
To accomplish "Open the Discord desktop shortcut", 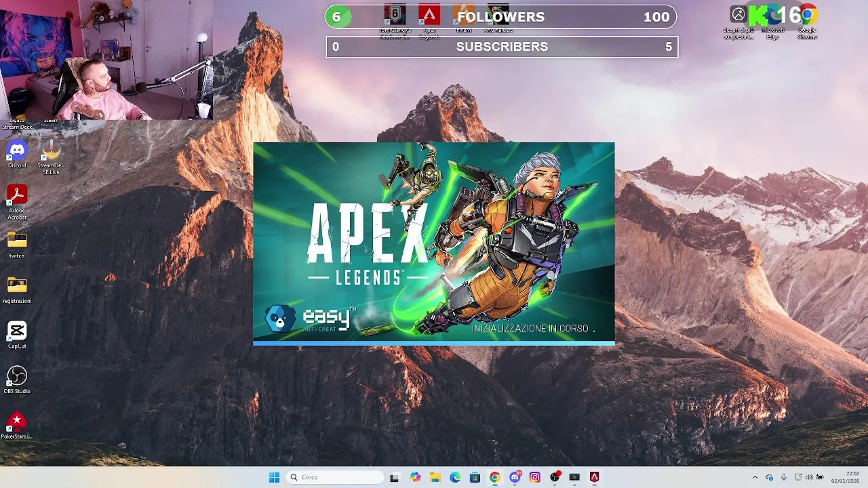I will tap(17, 153).
